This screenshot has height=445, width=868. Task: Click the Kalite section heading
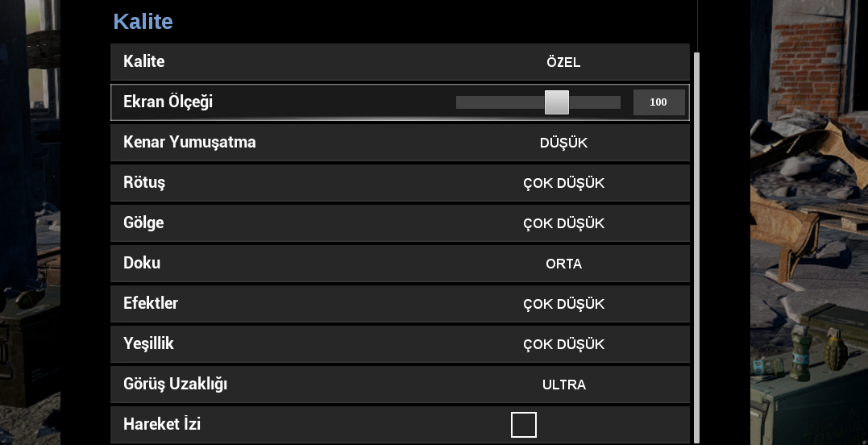(143, 22)
